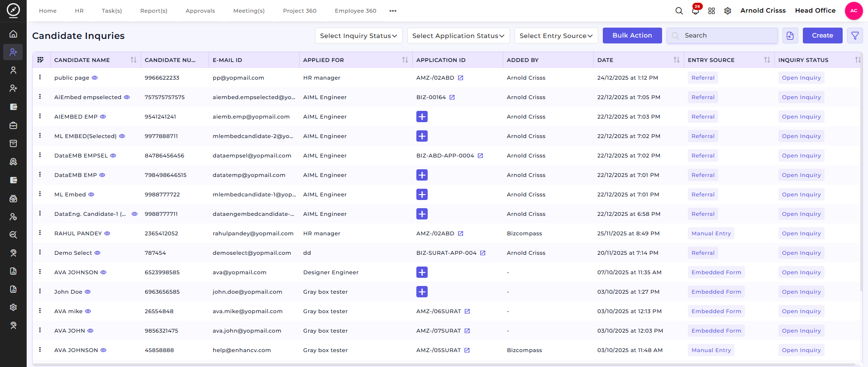Sort by Applied For column arrows
868x367 pixels.
pos(405,60)
